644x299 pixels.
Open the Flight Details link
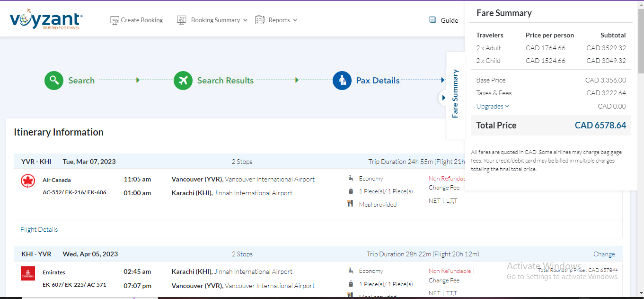pos(39,229)
